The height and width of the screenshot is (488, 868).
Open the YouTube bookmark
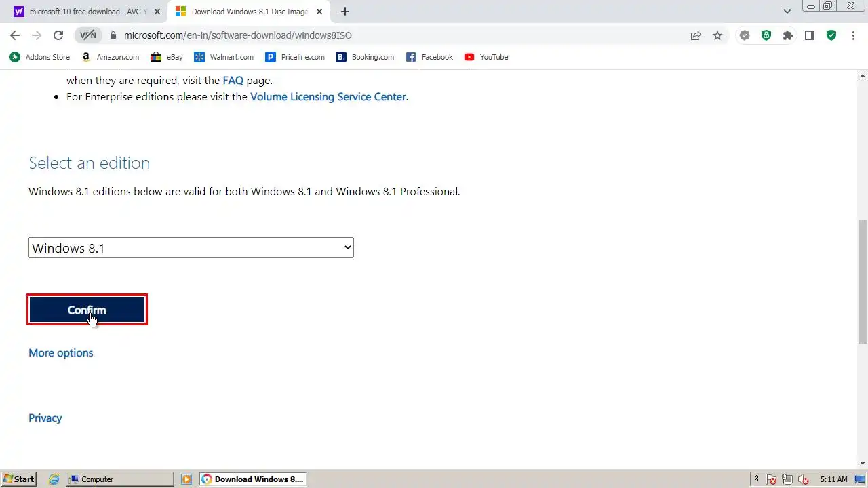click(x=486, y=57)
